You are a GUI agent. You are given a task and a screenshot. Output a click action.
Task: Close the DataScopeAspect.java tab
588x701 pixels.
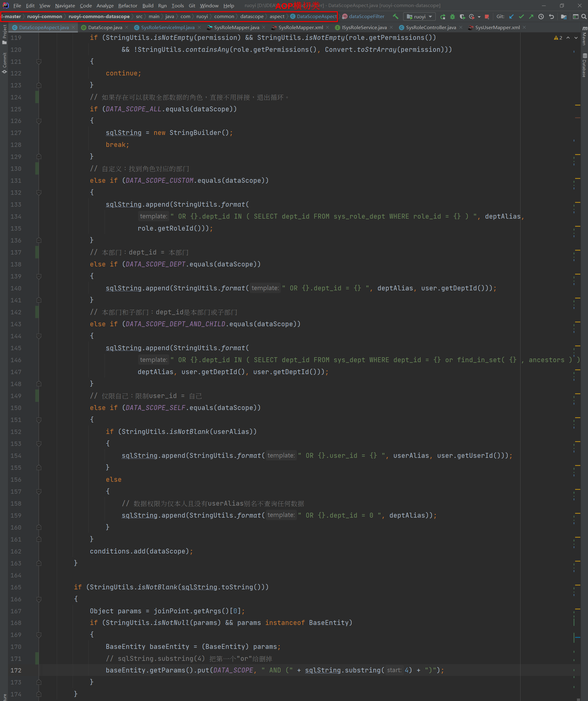(73, 27)
